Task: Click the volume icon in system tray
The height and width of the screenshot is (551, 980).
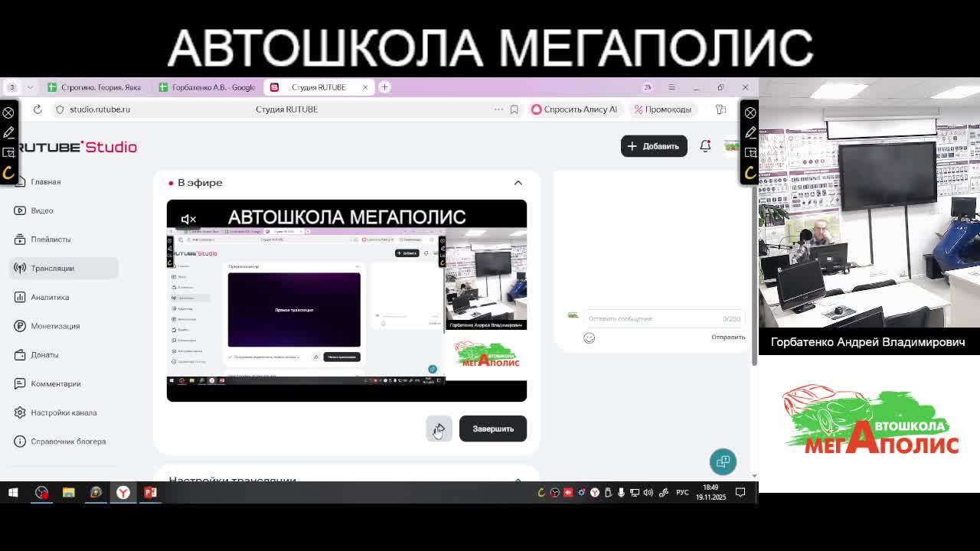Action: tap(648, 492)
